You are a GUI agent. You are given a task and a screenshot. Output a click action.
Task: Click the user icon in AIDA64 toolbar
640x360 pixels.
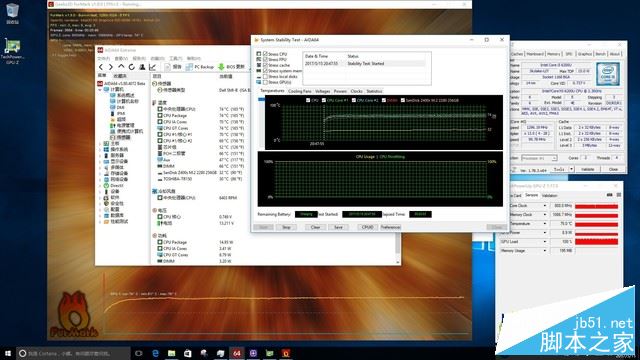(x=142, y=67)
